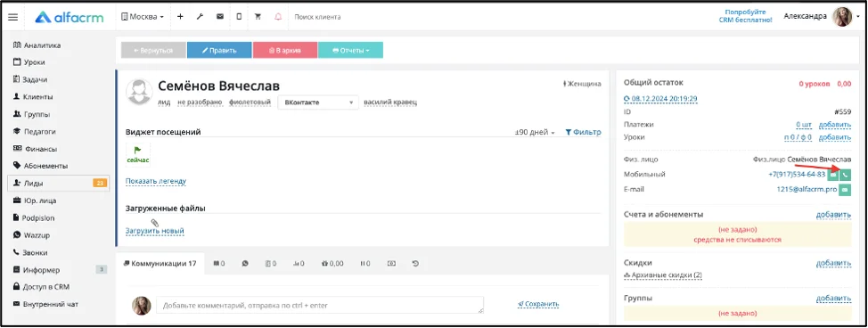This screenshot has height=328, width=868.
Task: Click the phone number +7(917)534-64-83
Action: pyautogui.click(x=797, y=175)
